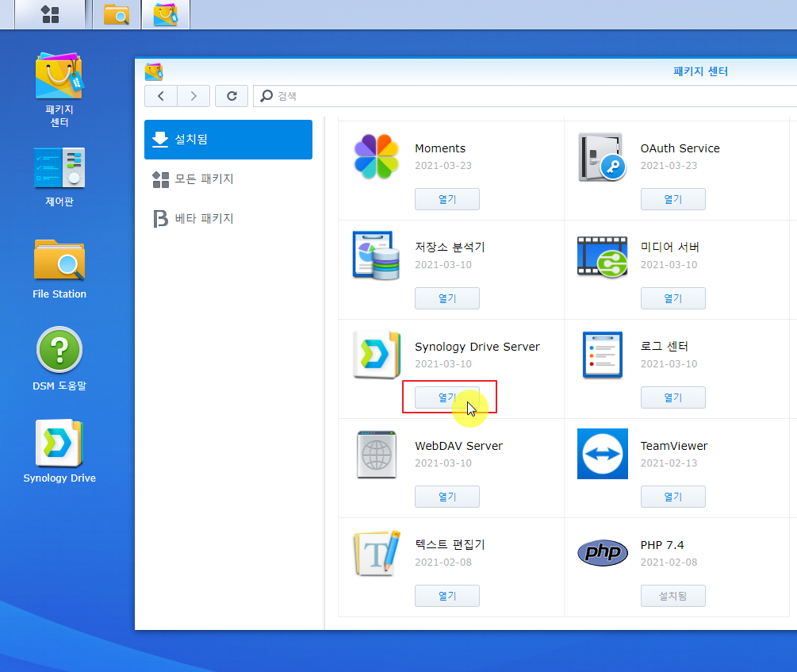This screenshot has width=797, height=672.
Task: Go back with the left arrow button
Action: [x=161, y=96]
